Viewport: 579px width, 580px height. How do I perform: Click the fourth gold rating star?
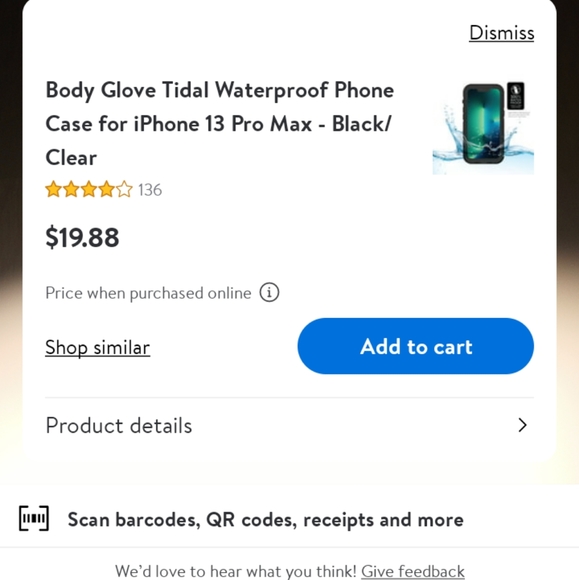pos(107,189)
